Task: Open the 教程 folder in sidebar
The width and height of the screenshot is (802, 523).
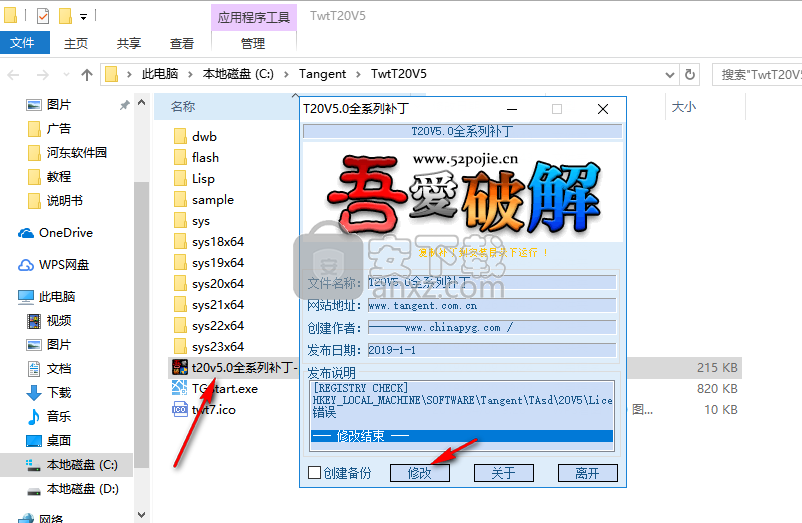Action: (59, 177)
